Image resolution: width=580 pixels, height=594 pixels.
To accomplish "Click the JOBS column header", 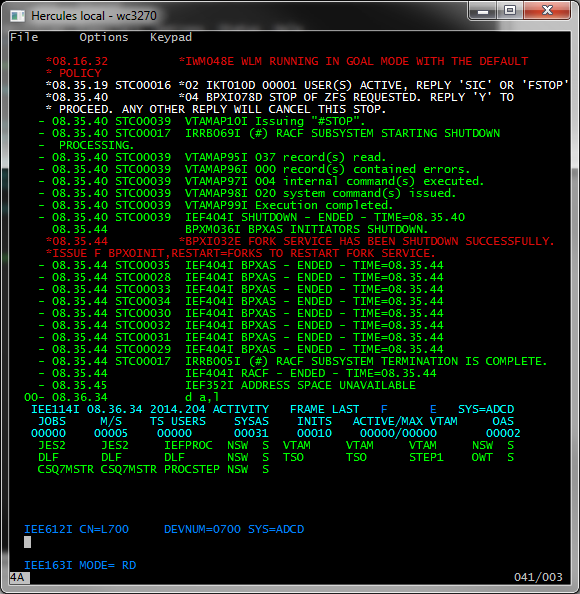I will tap(52, 421).
